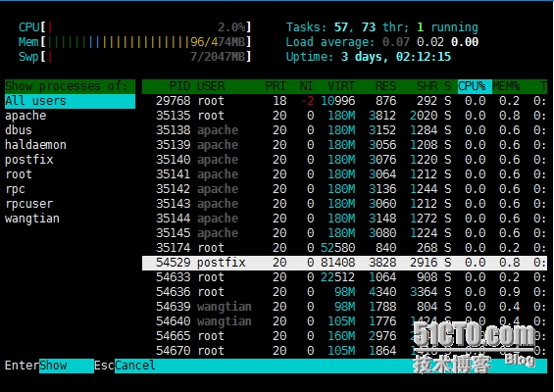Screen dimensions: 554x392
Task: Click the Show button in footer
Action: click(x=67, y=366)
